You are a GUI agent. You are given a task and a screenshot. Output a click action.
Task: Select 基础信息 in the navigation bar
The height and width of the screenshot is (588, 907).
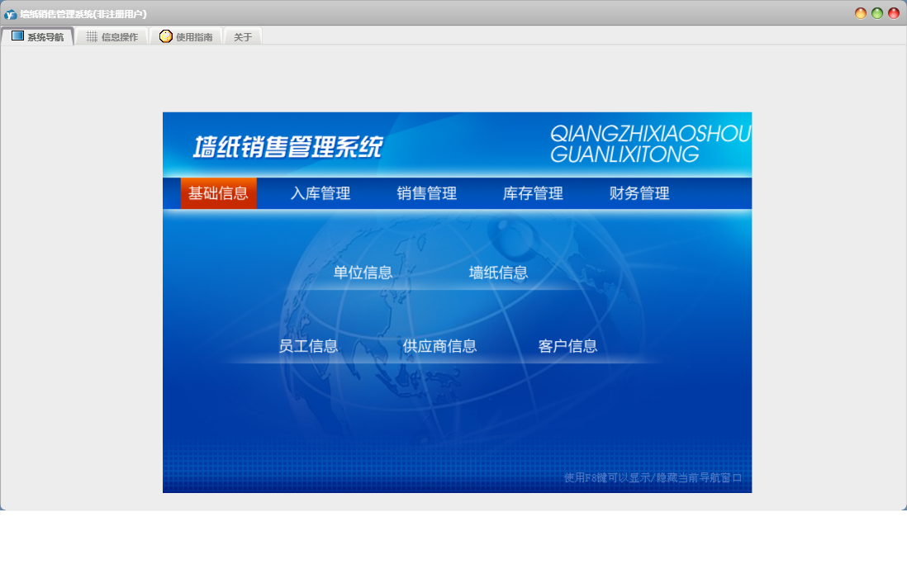(218, 193)
